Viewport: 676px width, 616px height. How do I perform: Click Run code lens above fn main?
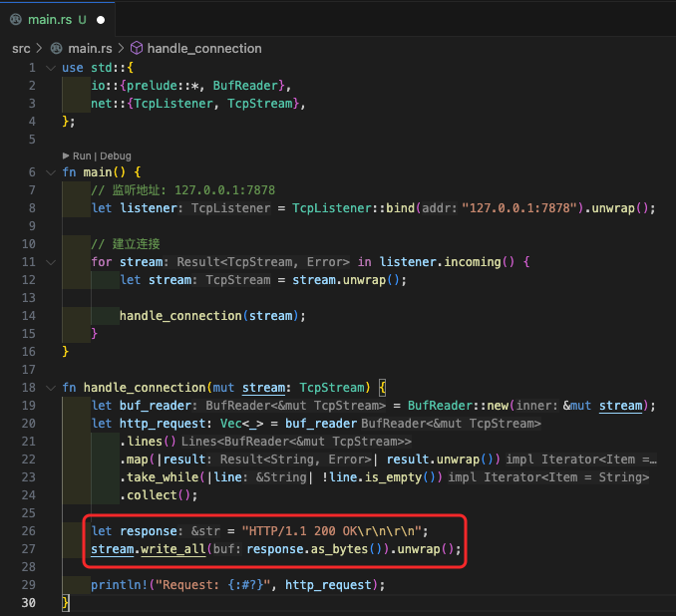82,156
